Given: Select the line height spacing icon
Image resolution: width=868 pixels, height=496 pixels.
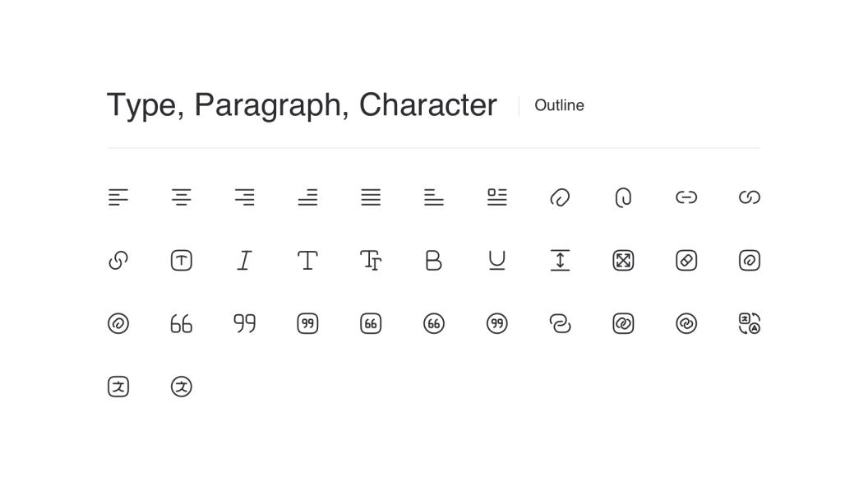Looking at the screenshot, I should pyautogui.click(x=560, y=261).
